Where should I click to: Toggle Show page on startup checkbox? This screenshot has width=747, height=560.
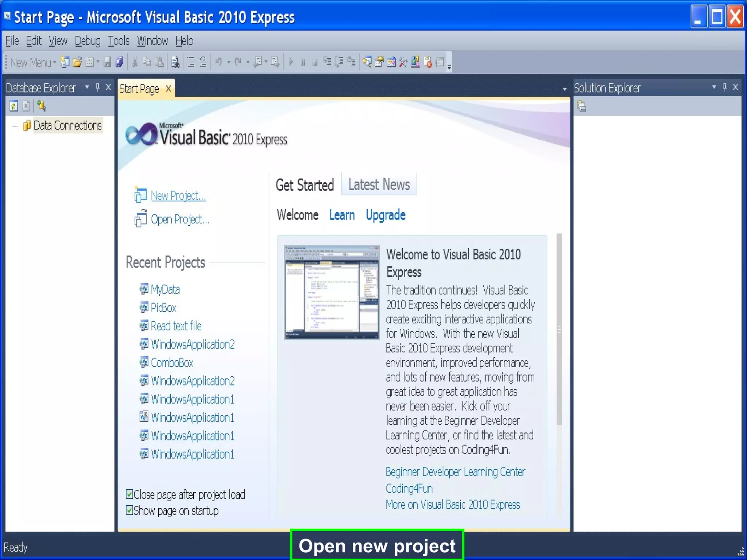tap(129, 510)
